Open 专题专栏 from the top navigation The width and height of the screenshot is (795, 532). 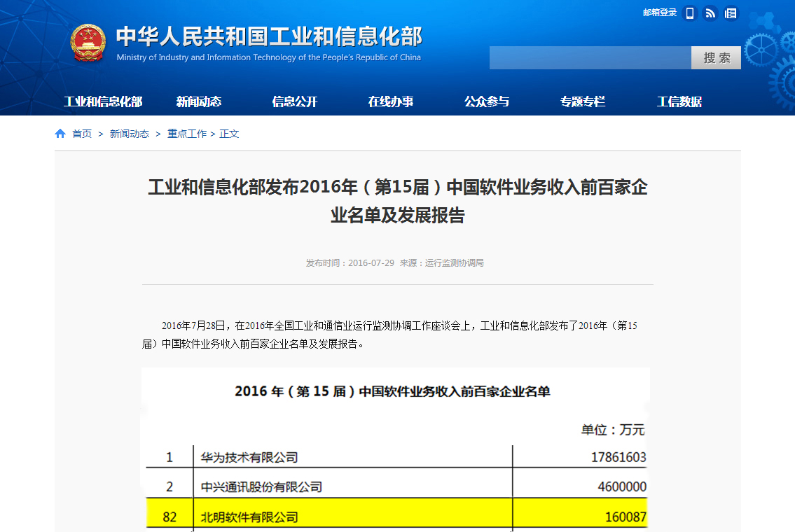pos(583,101)
